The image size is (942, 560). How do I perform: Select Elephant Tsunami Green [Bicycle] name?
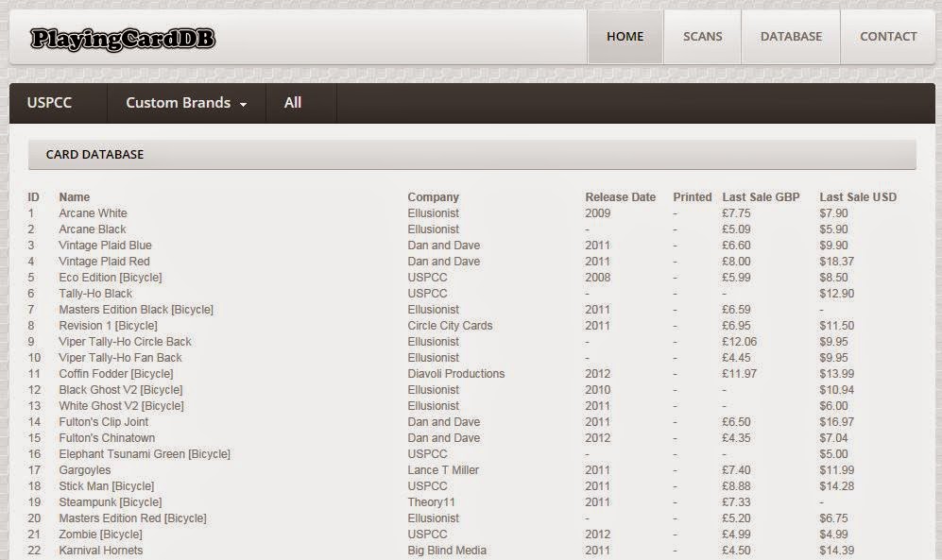145,454
